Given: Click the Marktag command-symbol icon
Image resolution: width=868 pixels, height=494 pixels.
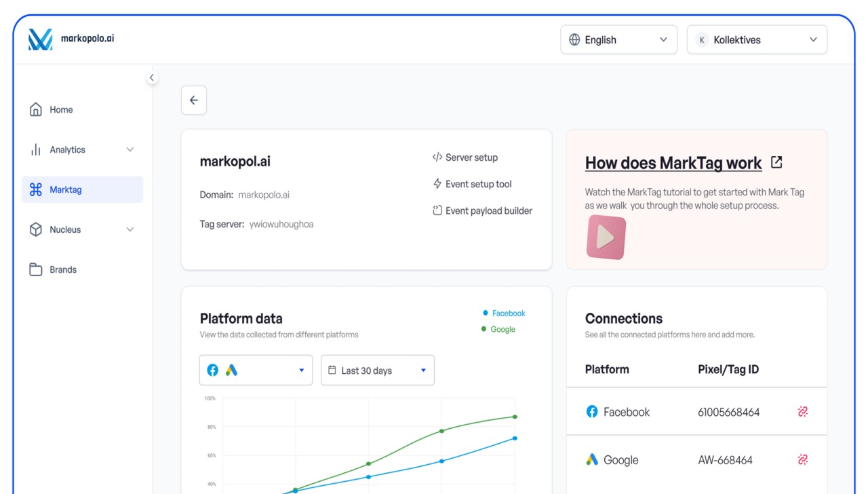Looking at the screenshot, I should tap(36, 189).
